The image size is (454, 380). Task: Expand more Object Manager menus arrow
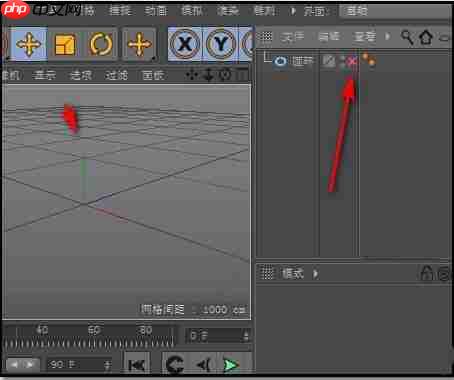(387, 36)
